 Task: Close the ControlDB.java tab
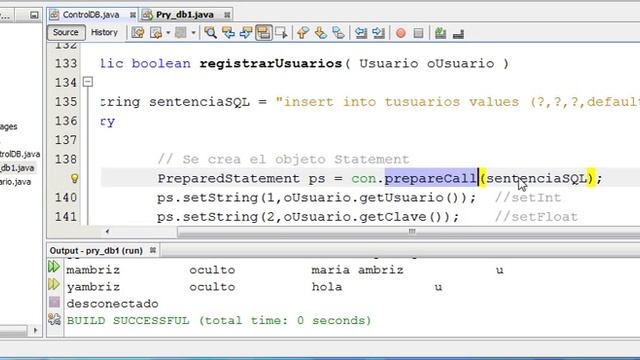(x=133, y=15)
